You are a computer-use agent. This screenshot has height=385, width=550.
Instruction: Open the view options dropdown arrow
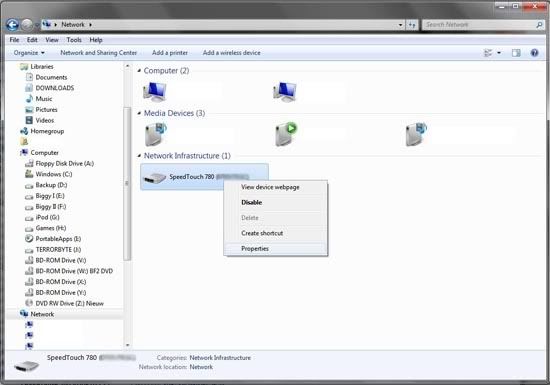(499, 53)
